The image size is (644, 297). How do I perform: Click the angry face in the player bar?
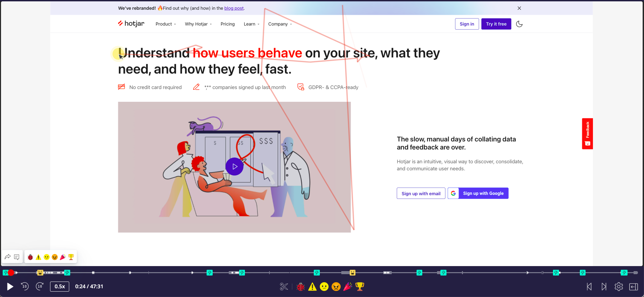(336, 287)
